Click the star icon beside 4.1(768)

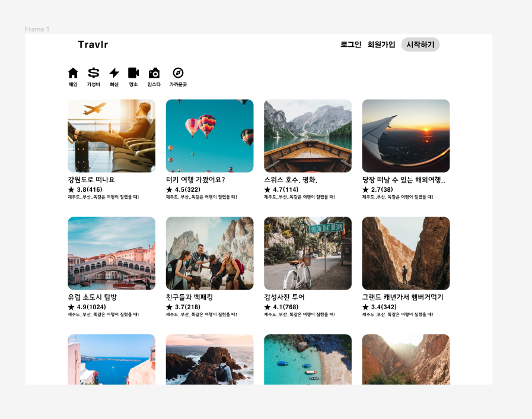click(267, 307)
